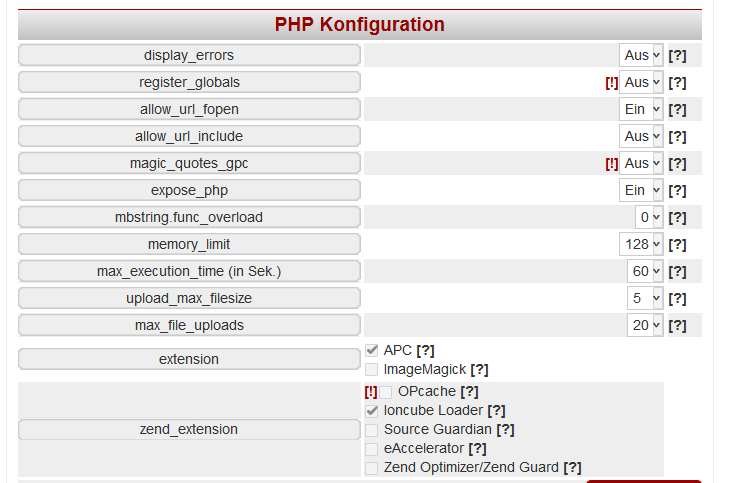This screenshot has width=732, height=483.
Task: Open the memory_limit 128 dropdown
Action: (641, 245)
